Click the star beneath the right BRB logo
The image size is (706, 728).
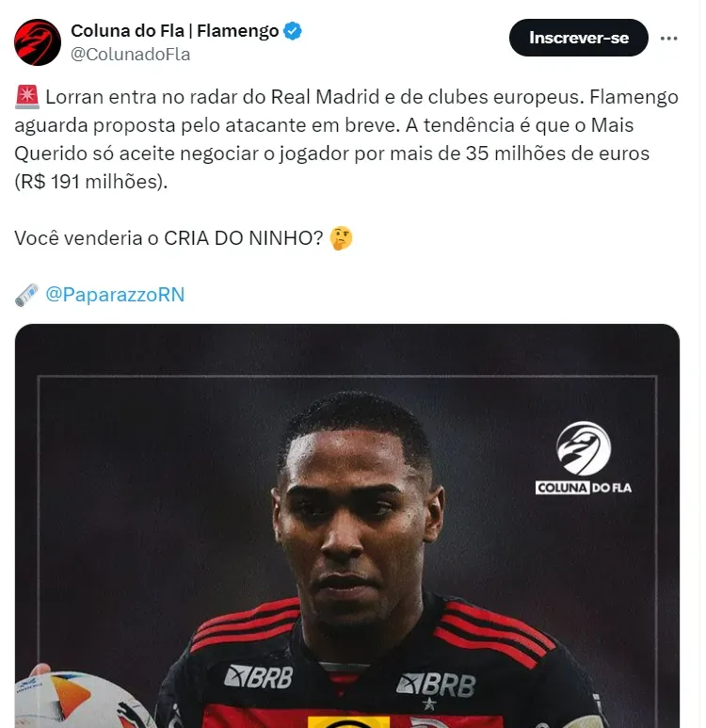tap(429, 704)
